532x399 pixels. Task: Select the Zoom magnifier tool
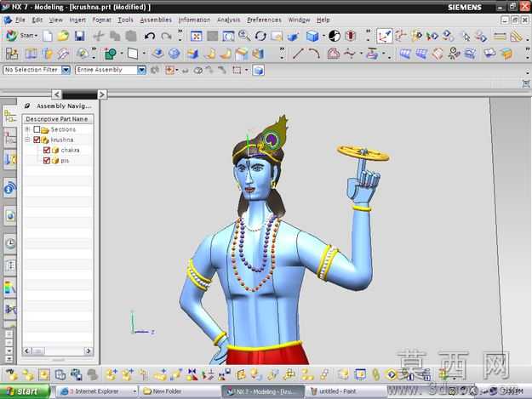[x=244, y=36]
